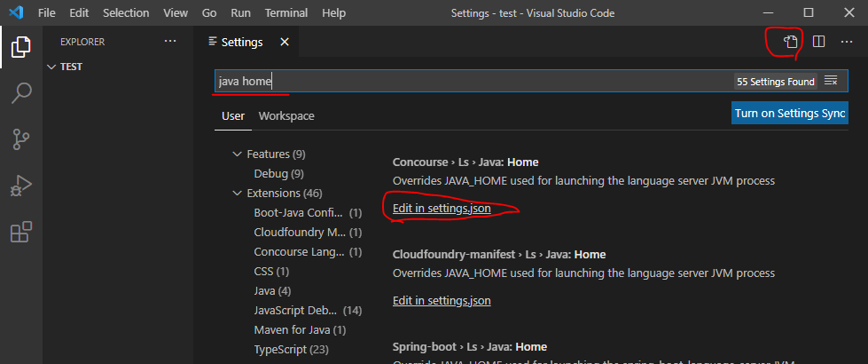Open the View menu
Screen dimensions: 868x364
tap(176, 12)
